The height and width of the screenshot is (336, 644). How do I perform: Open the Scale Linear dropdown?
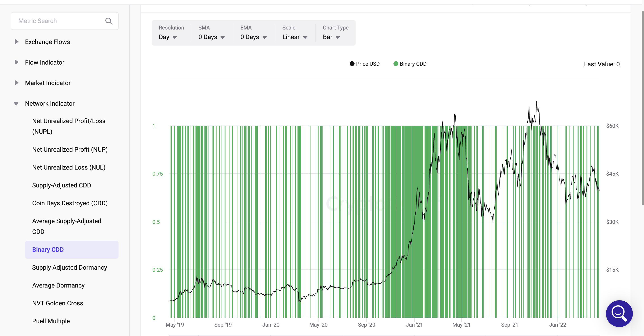[x=295, y=37]
